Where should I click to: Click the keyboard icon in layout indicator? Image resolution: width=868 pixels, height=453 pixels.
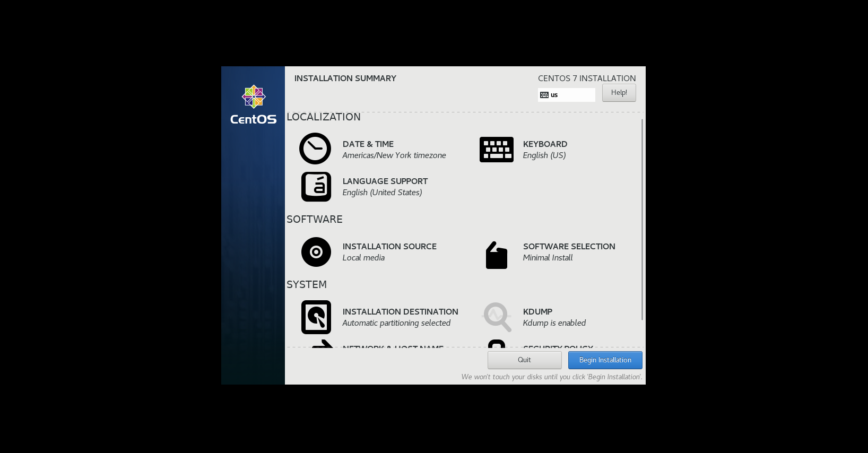point(544,95)
